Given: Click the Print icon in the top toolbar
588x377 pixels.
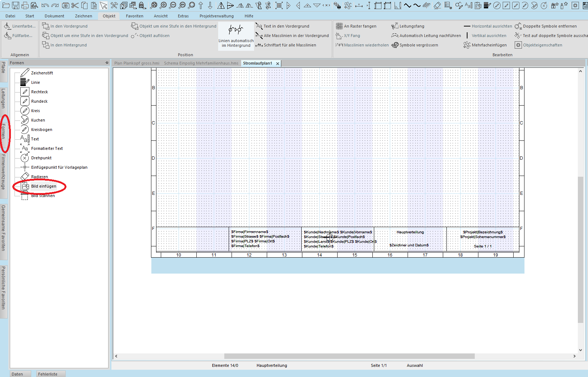Looking at the screenshot, I should pos(25,5).
